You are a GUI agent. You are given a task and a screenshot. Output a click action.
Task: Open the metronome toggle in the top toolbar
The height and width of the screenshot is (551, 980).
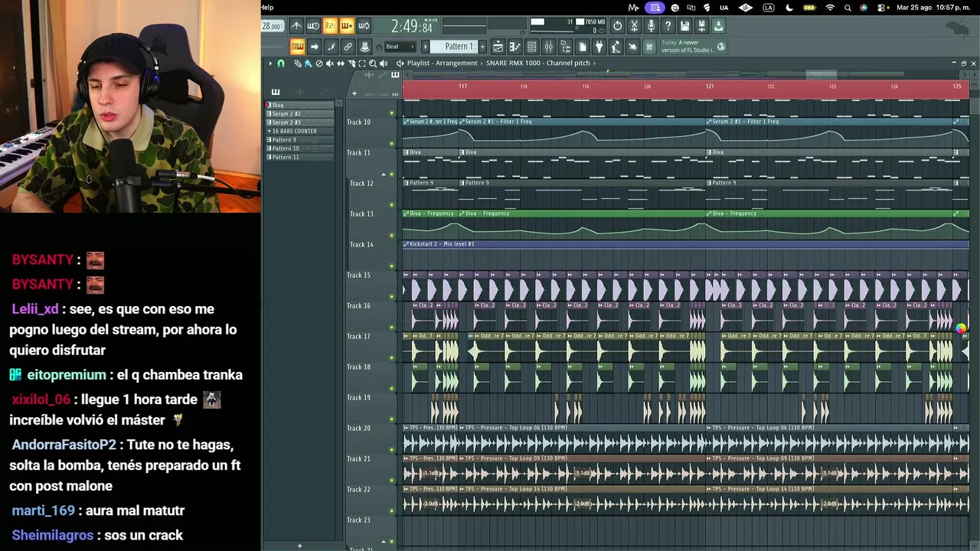click(296, 26)
